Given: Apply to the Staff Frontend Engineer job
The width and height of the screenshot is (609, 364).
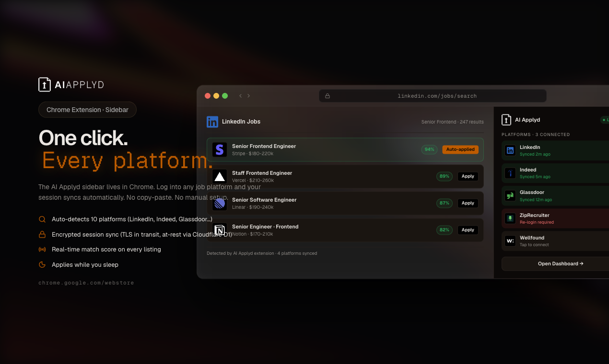Looking at the screenshot, I should (468, 176).
